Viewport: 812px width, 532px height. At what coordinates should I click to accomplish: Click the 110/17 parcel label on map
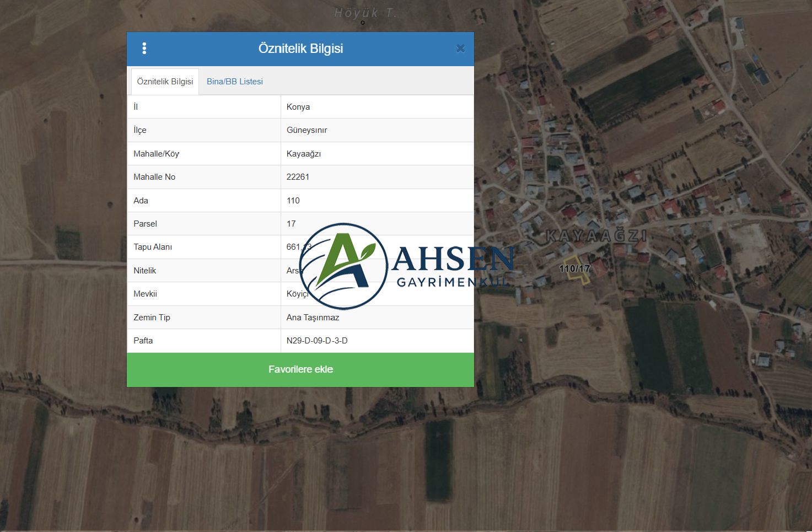coord(574,269)
